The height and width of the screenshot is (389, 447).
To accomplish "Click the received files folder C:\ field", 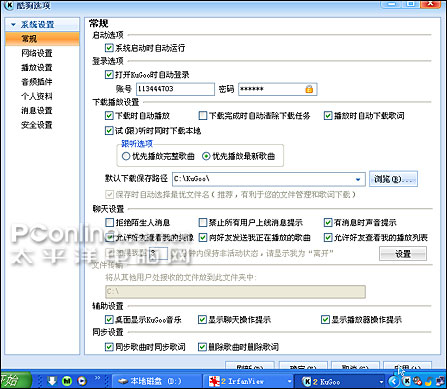I will click(x=235, y=292).
